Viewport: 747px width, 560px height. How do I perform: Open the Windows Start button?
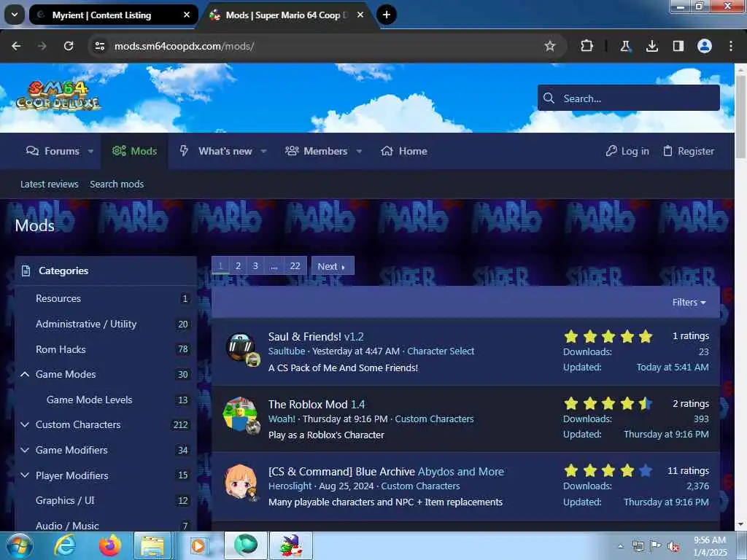click(x=18, y=545)
